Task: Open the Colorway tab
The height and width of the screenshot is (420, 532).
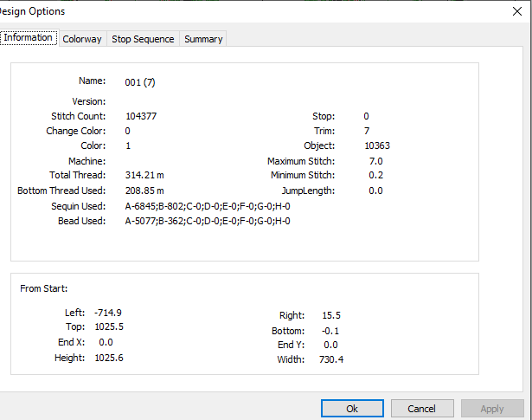Action: tap(82, 39)
